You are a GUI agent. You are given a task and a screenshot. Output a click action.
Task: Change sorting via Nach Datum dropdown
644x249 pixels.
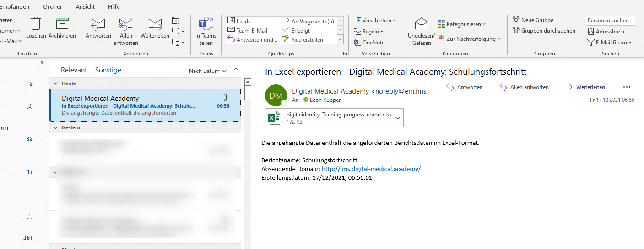(207, 71)
